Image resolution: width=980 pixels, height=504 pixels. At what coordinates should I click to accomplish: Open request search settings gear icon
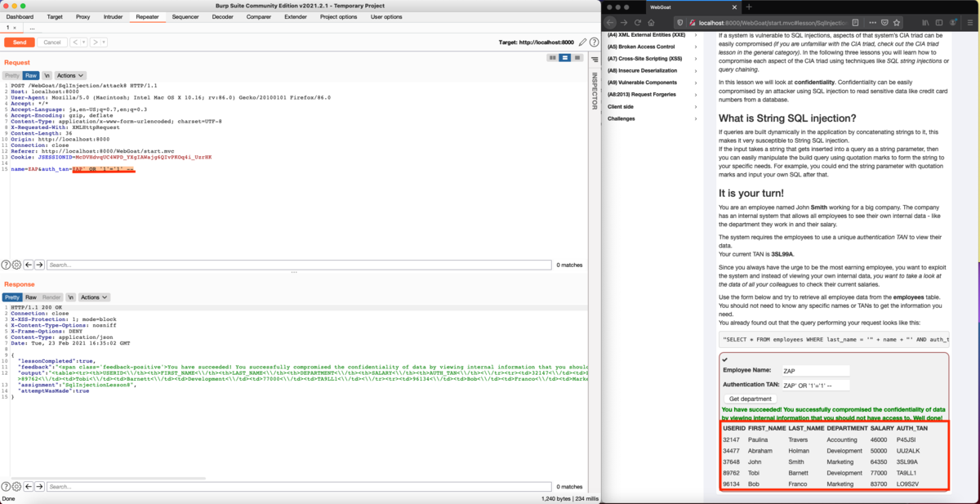16,265
